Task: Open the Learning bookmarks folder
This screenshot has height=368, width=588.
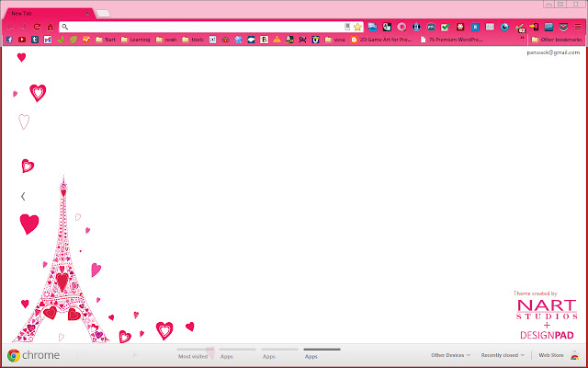Action: (x=134, y=40)
